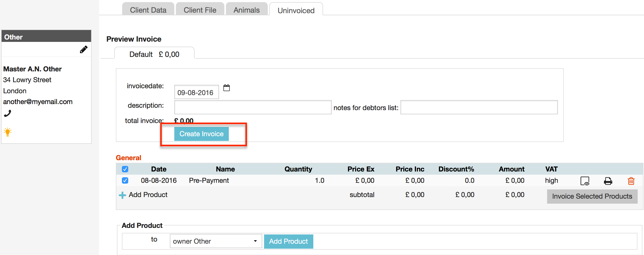Delete the Pre-Payment row with trash icon
The width and height of the screenshot is (644, 255).
[x=631, y=181]
